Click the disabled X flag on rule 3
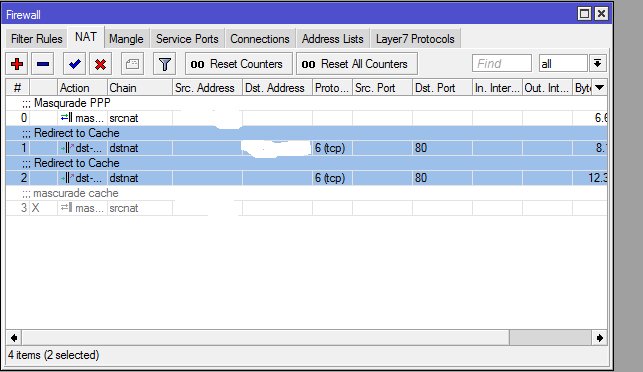 (x=36, y=208)
